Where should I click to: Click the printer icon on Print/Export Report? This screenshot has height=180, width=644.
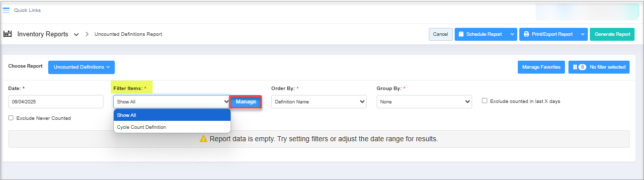coord(526,34)
